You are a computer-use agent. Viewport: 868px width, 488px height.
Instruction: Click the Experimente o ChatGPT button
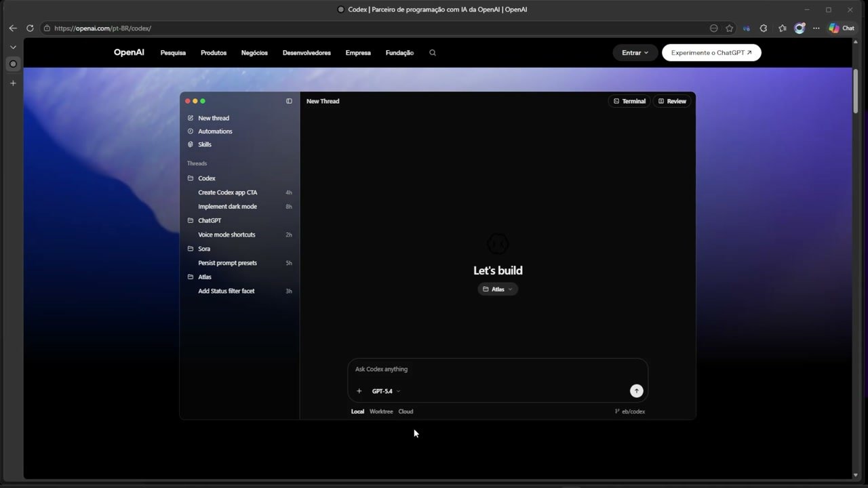pos(711,53)
